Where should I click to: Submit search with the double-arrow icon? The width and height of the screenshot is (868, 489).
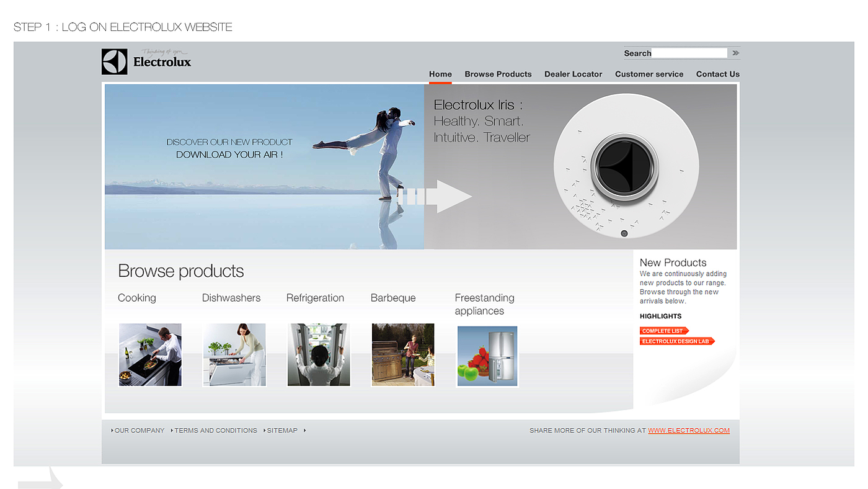(x=735, y=53)
